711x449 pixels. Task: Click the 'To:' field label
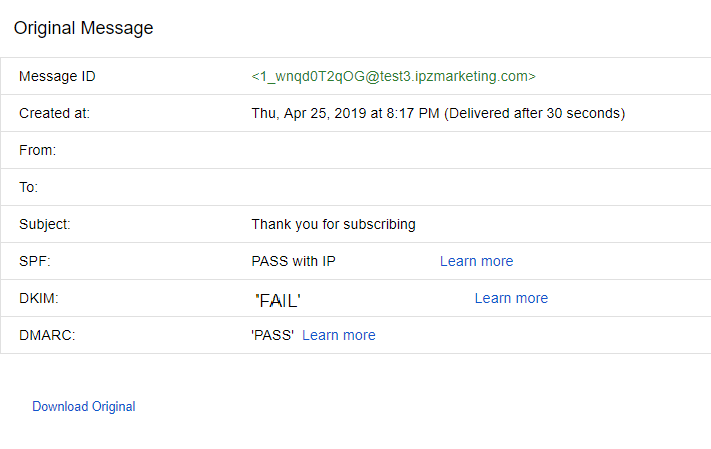28,187
